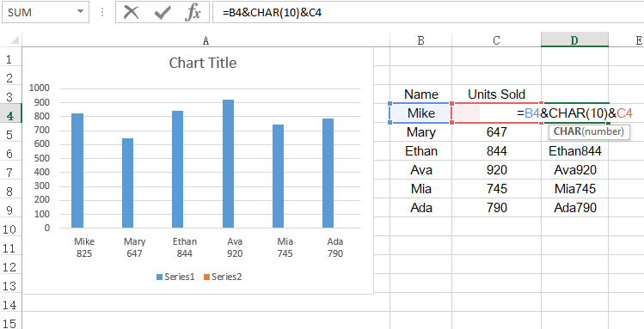Screen dimensions: 644x329
Task: Expand the Name Box dropdown arrow
Action: (80, 12)
